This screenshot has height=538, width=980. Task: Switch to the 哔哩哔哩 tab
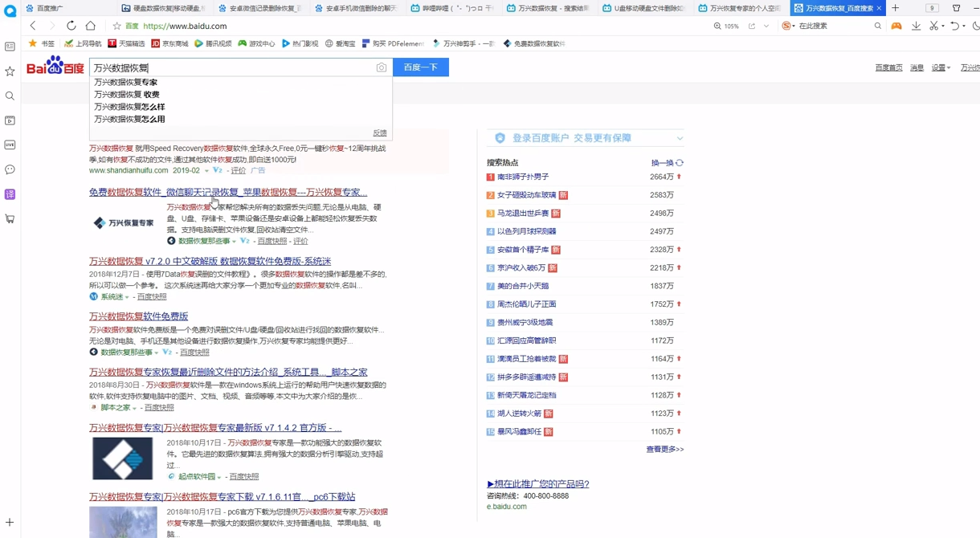(451, 8)
